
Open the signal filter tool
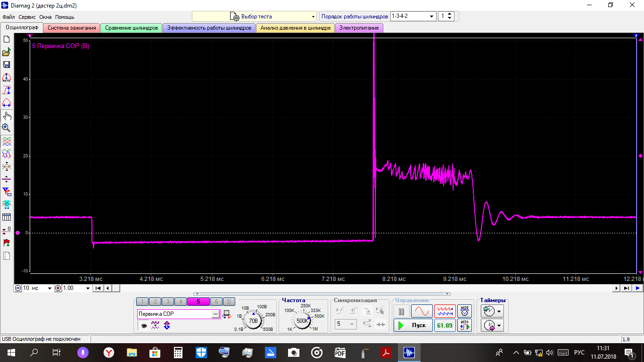point(7,192)
